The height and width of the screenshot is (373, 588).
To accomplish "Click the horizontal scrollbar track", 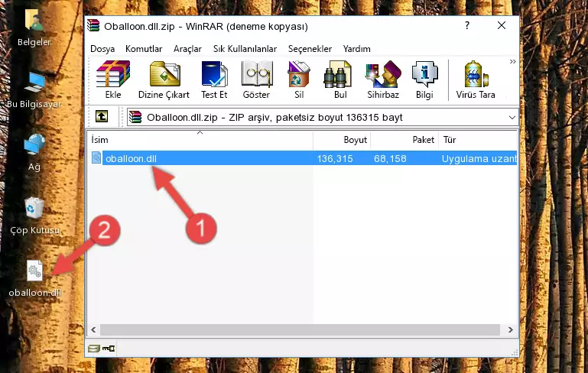I will [301, 329].
